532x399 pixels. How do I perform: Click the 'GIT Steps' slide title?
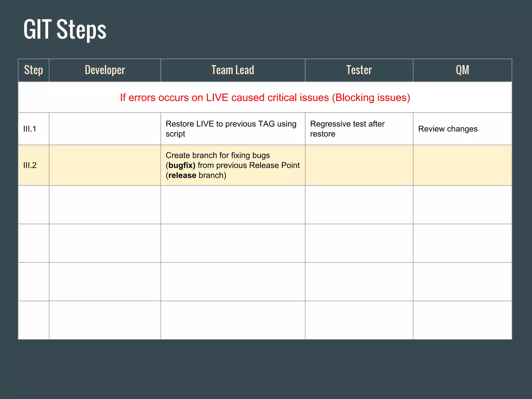pos(65,29)
